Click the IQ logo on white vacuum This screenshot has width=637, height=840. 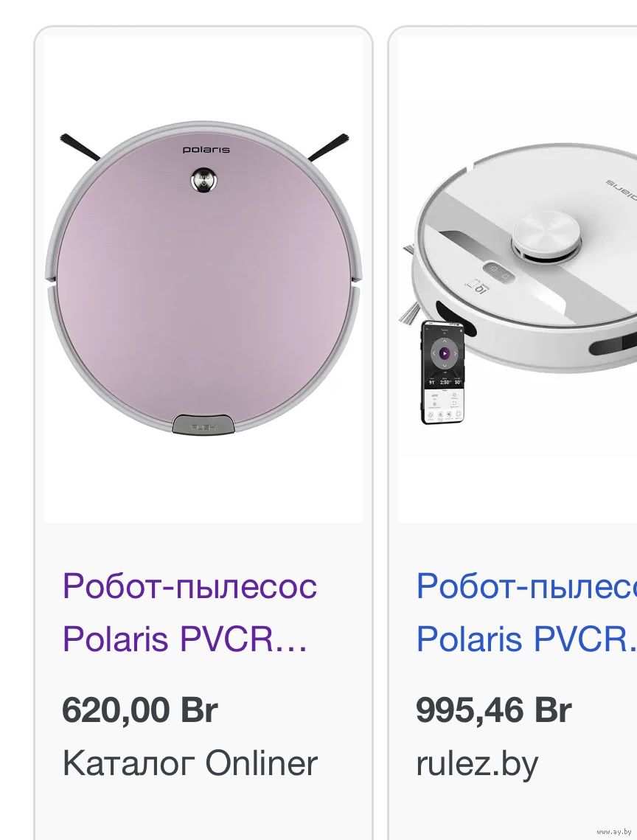tap(478, 286)
